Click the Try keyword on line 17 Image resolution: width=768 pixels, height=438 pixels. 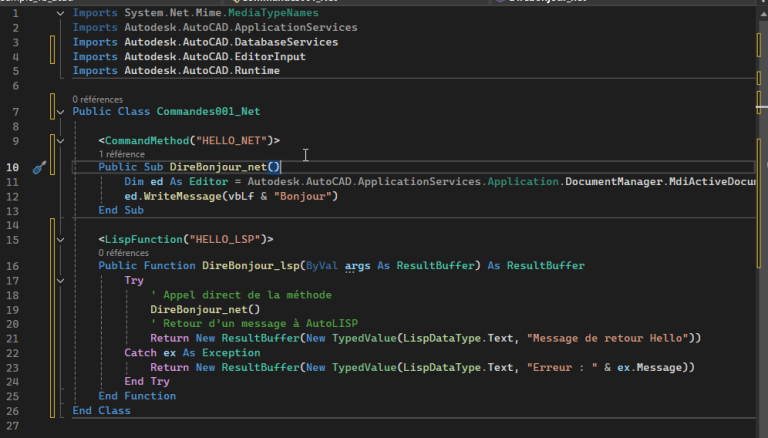[x=134, y=280]
